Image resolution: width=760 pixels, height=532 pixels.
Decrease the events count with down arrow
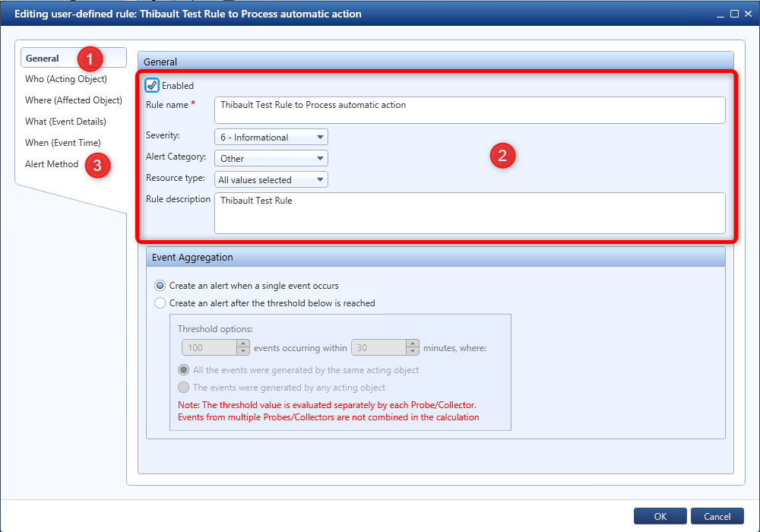pyautogui.click(x=243, y=351)
